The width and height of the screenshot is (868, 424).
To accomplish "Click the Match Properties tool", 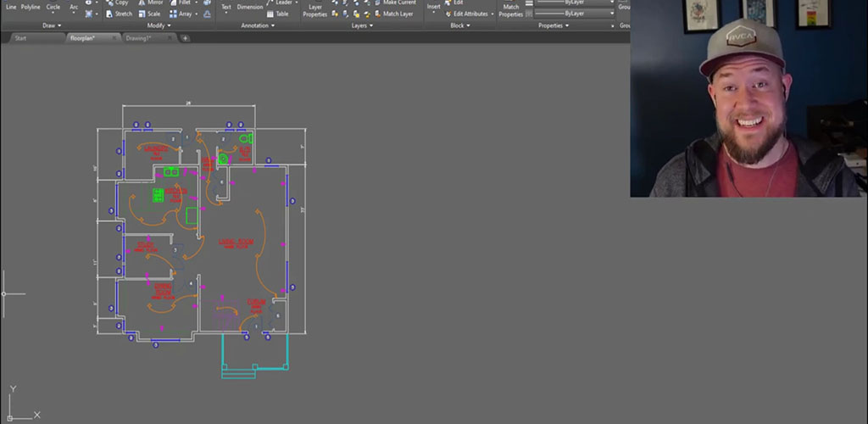I will (x=510, y=10).
